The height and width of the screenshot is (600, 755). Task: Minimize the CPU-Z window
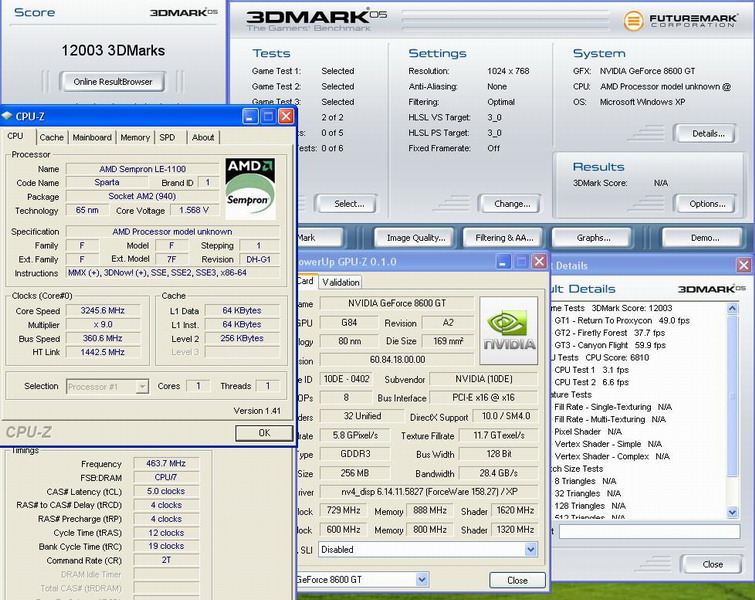click(x=250, y=116)
